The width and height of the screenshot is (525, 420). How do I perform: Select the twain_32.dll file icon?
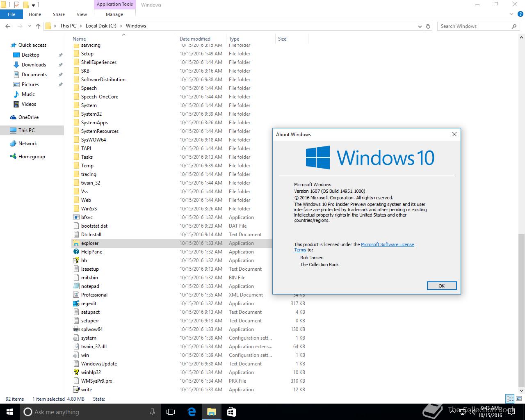pos(76,347)
